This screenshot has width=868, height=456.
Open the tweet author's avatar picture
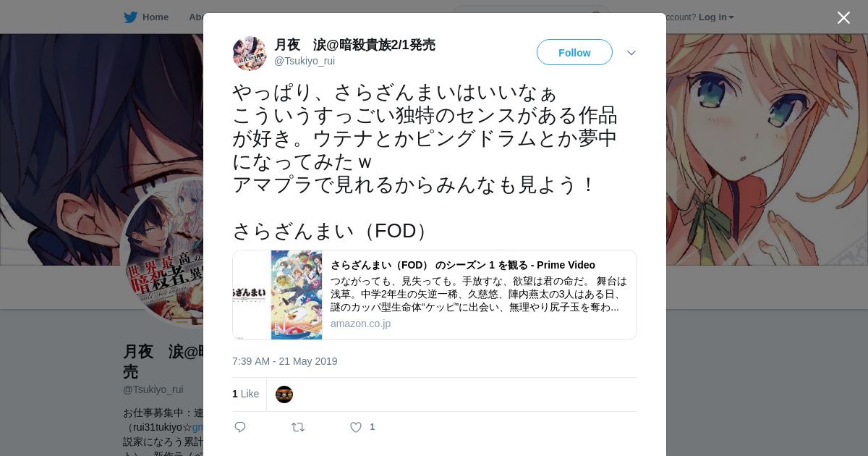coord(250,53)
